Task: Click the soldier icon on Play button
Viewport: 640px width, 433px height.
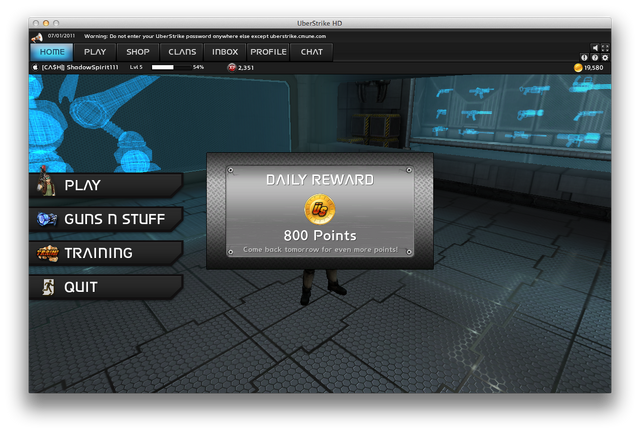Action: pos(45,182)
